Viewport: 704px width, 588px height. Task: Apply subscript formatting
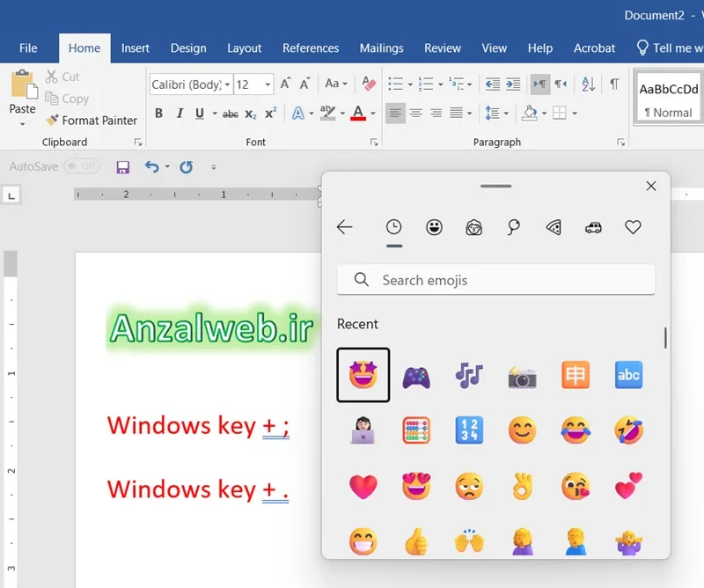(251, 114)
